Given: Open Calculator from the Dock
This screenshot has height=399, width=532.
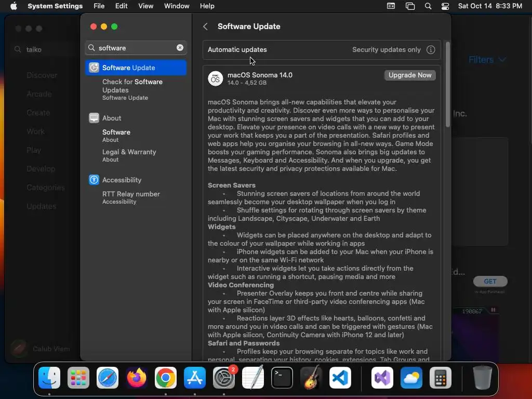Looking at the screenshot, I should 441,378.
